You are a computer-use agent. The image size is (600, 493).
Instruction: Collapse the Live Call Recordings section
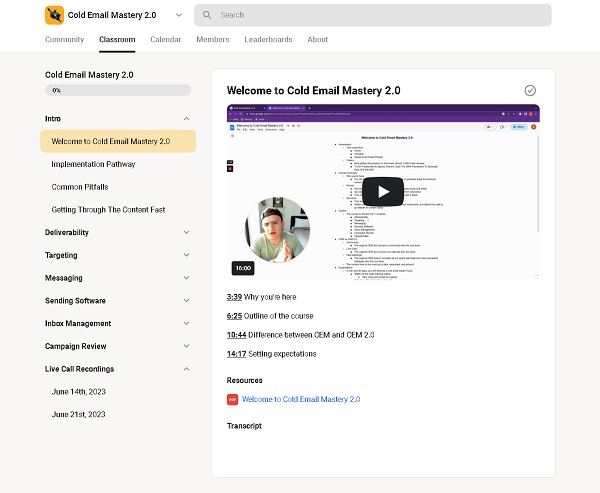click(186, 369)
